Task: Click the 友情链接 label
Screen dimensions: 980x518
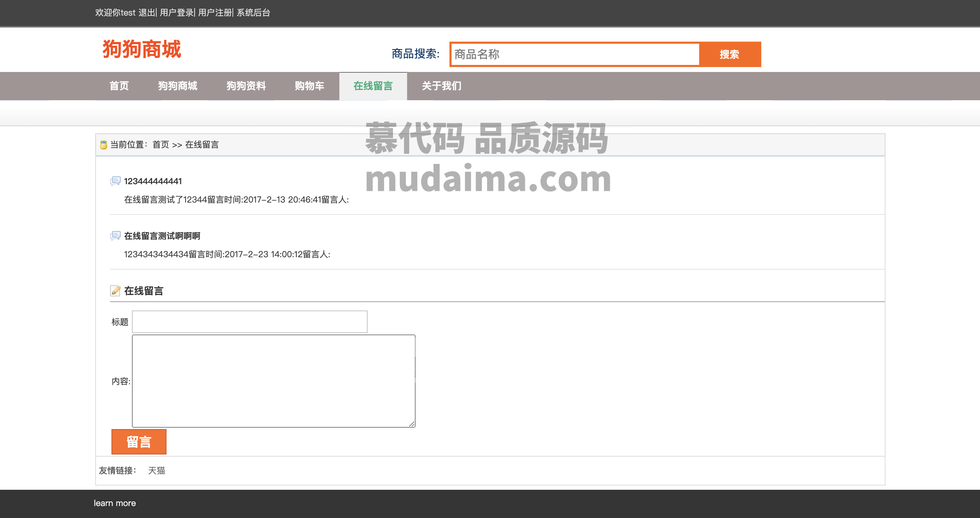Action: (117, 471)
